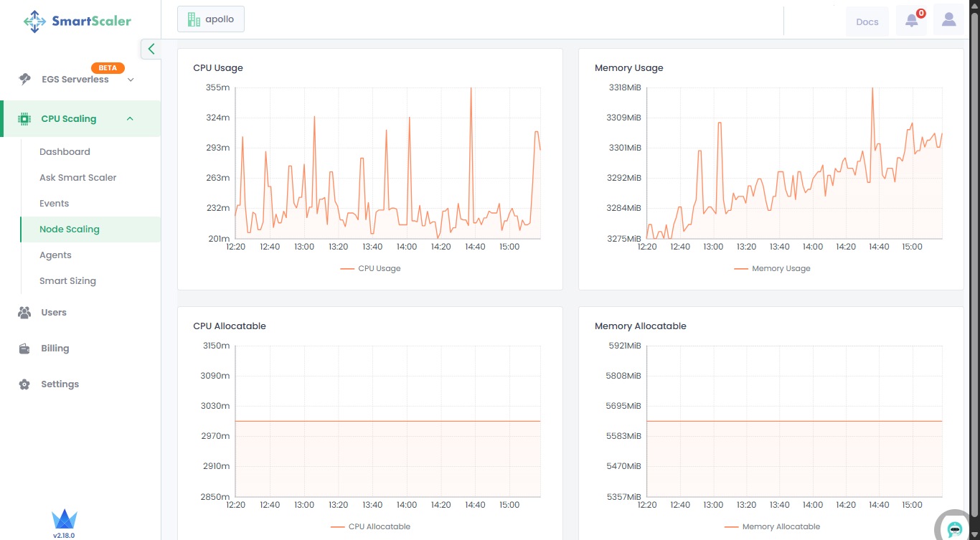Toggle CPU Allocatable legend series
The width and height of the screenshot is (980, 540).
click(370, 526)
